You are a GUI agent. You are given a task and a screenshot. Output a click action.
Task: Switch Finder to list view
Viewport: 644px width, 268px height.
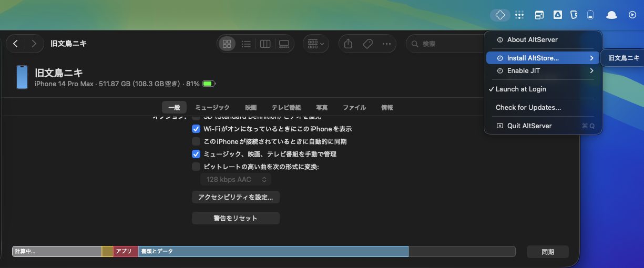(246, 44)
